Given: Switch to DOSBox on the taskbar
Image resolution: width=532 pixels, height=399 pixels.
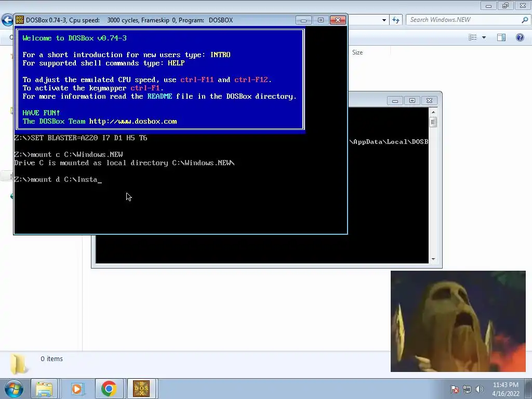Looking at the screenshot, I should click(141, 389).
